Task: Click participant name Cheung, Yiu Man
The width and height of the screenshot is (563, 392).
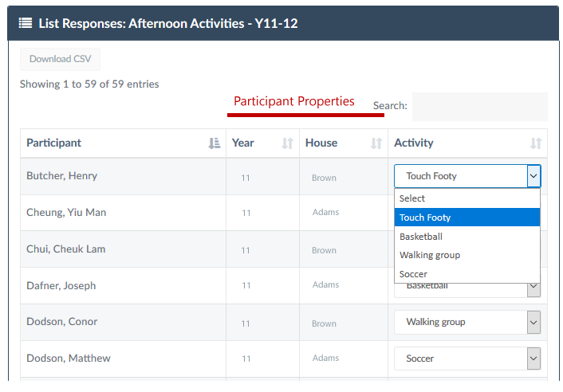Action: point(66,212)
